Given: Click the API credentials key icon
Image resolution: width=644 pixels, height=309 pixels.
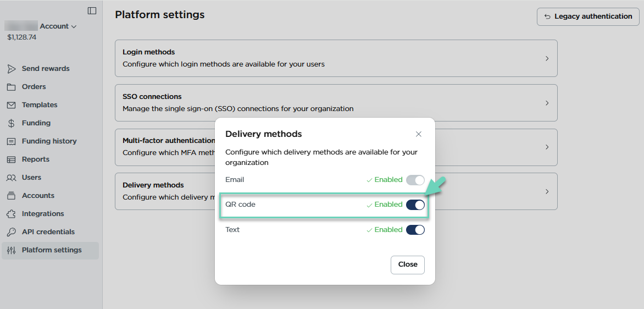Looking at the screenshot, I should [11, 232].
